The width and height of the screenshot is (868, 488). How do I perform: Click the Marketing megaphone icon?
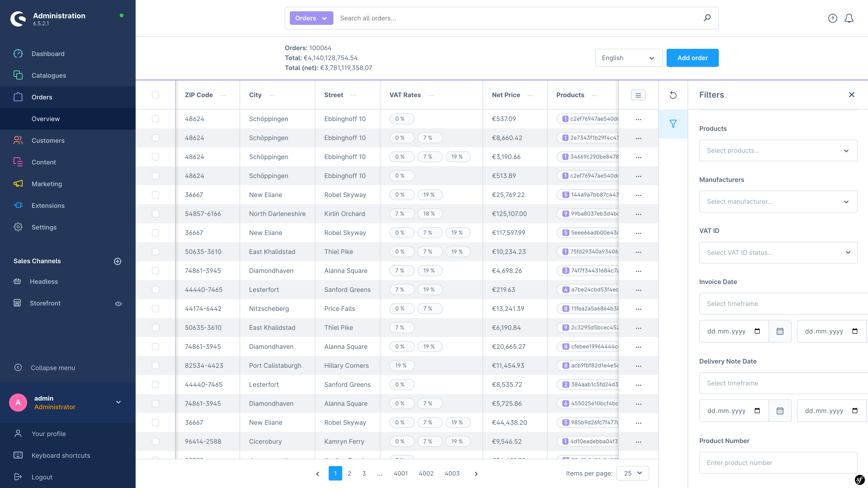pyautogui.click(x=18, y=183)
